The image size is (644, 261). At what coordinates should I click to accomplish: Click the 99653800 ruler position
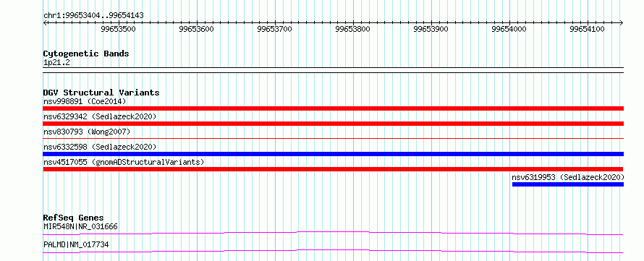[x=353, y=29]
